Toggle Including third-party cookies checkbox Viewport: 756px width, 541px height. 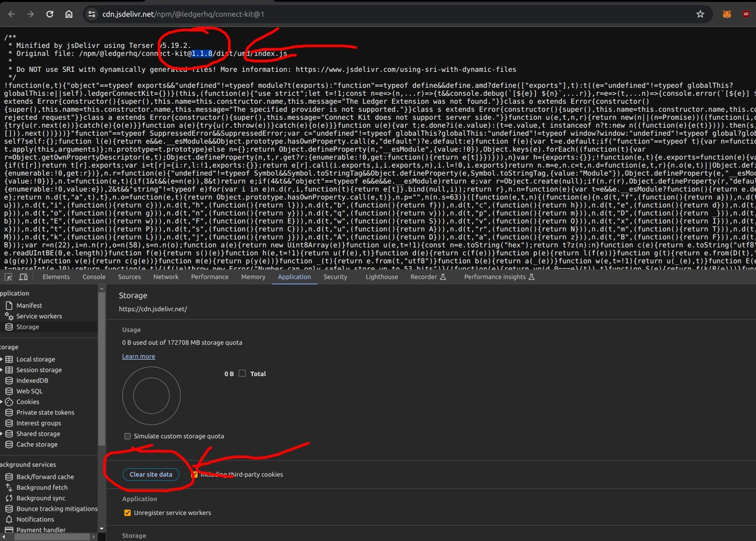point(195,474)
